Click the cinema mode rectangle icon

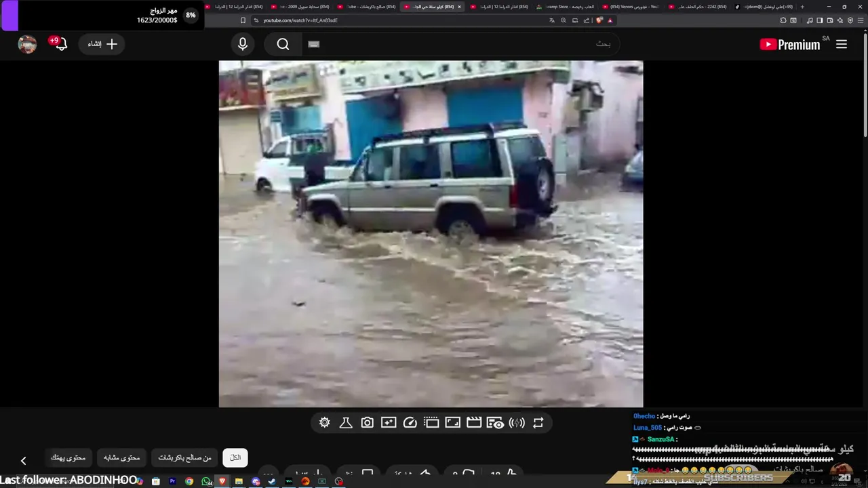[431, 423]
